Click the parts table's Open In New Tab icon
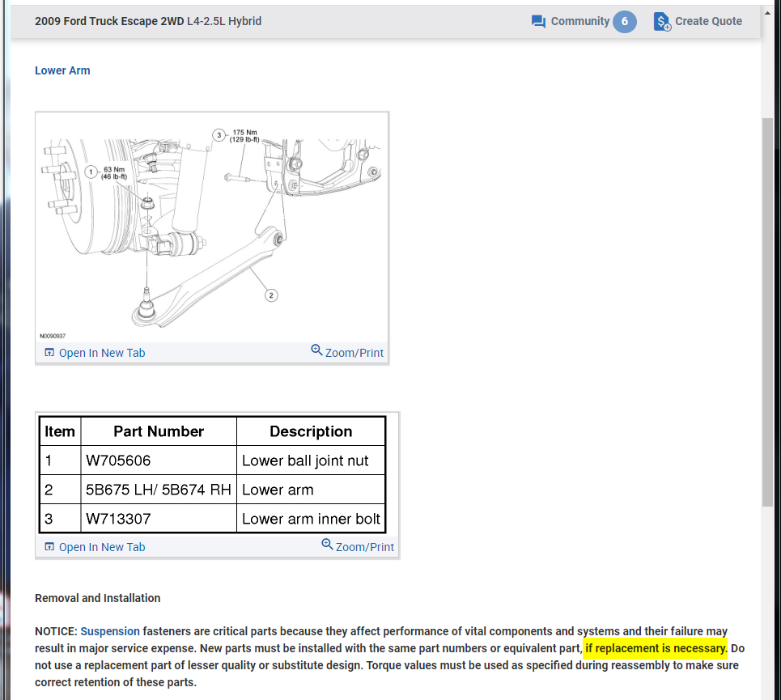Screen dimensions: 781x700 click(49, 547)
